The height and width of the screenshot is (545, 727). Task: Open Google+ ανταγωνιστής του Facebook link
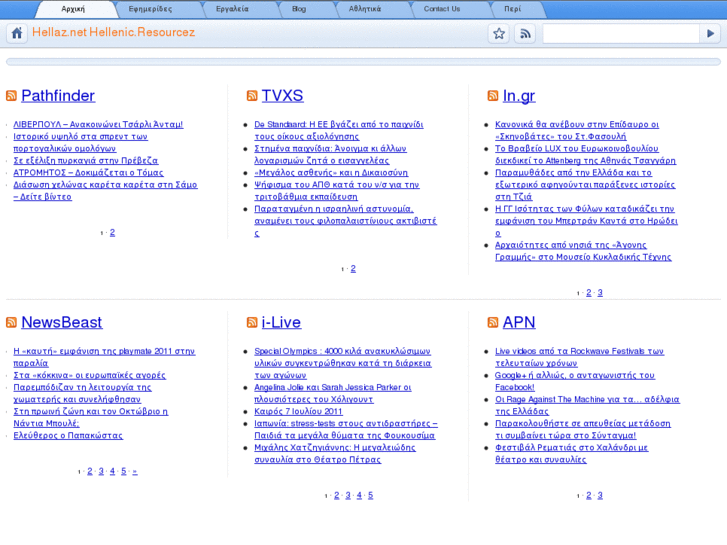[575, 381]
